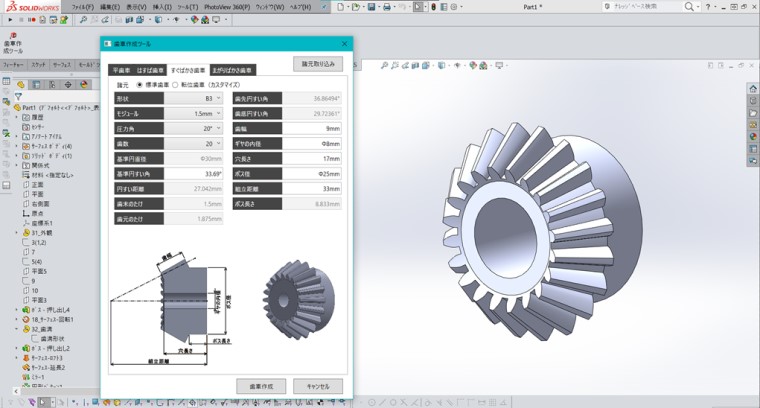760x408 pixels.
Task: Open the PhotoView 360(P) menu
Action: [x=227, y=7]
